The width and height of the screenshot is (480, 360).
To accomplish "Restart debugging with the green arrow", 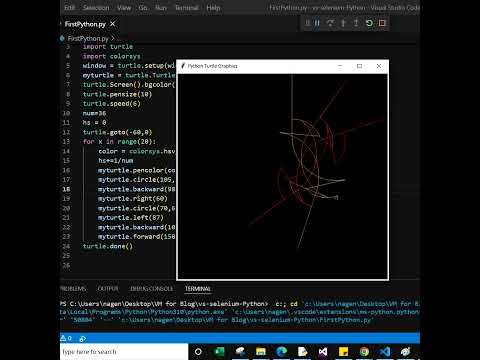I will click(x=369, y=23).
